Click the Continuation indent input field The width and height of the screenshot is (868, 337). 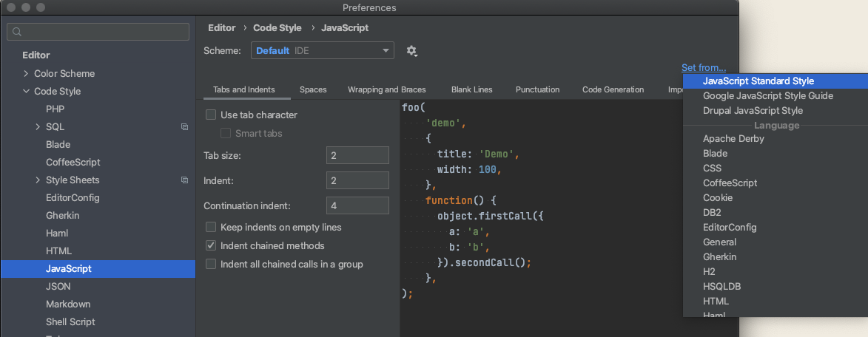point(357,205)
